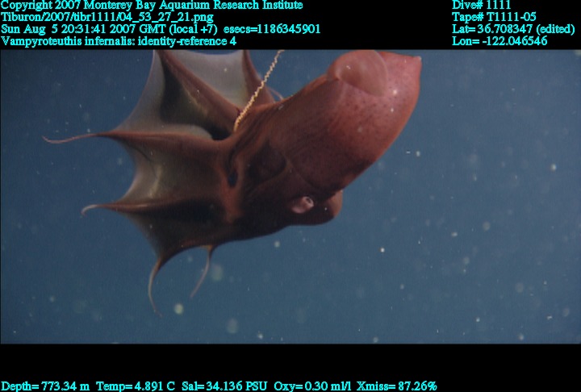Click the Lon= -122.046546 readout
This screenshot has height=392, width=581.
[x=500, y=40]
